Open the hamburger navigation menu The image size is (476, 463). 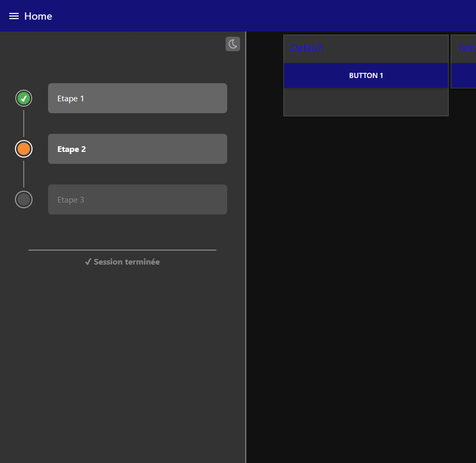[13, 16]
